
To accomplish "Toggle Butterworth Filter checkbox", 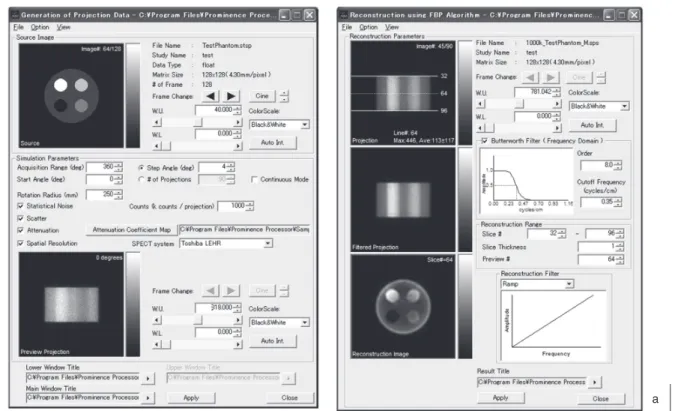I will pos(484,141).
